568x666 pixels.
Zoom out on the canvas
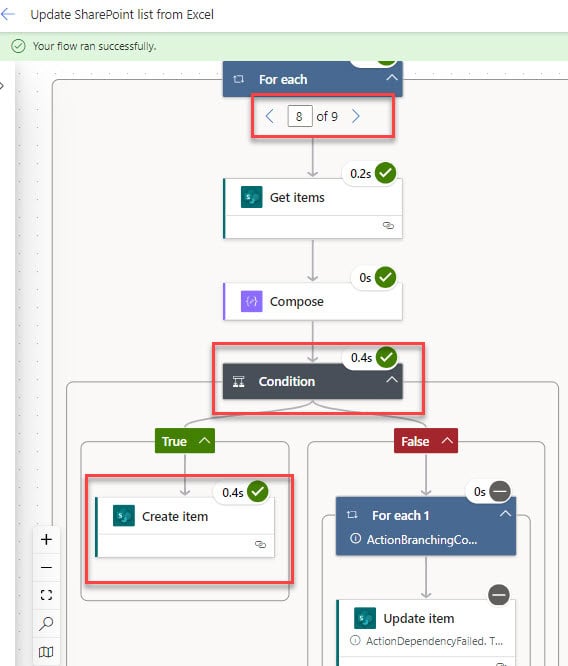[46, 567]
